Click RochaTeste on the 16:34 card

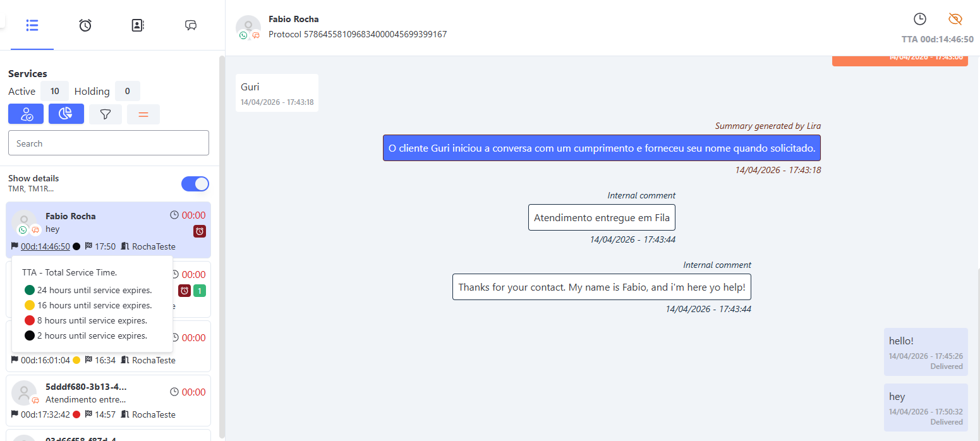[x=154, y=360]
